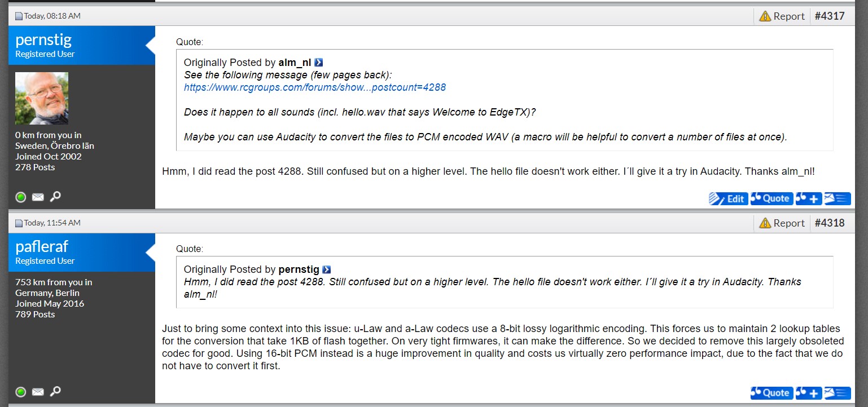Click the view-post arrow next to quoted pernstig

(327, 269)
